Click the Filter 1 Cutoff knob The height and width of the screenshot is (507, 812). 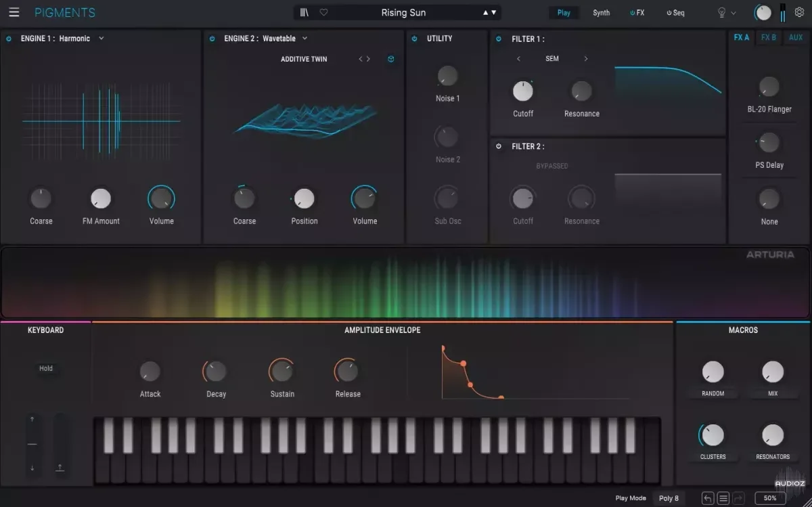(x=523, y=91)
